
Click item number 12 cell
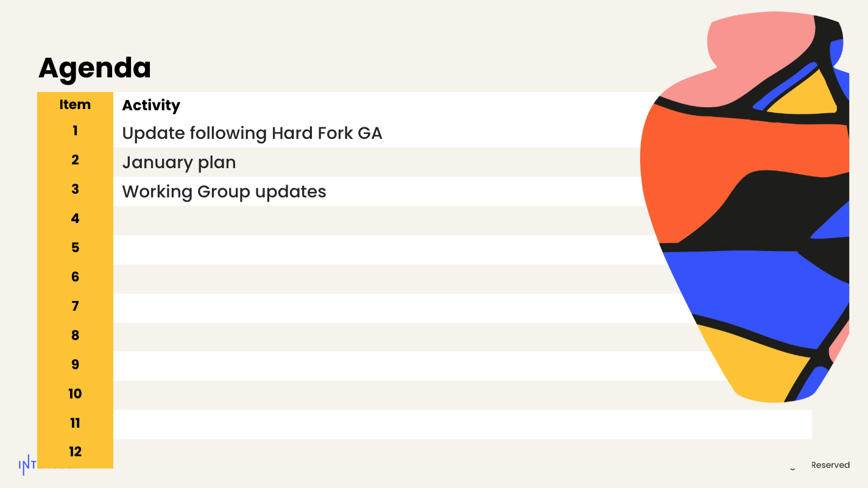(x=75, y=452)
